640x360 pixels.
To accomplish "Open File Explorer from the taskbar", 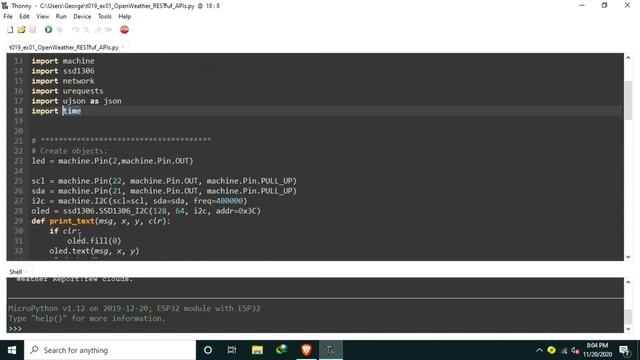I will pyautogui.click(x=257, y=350).
